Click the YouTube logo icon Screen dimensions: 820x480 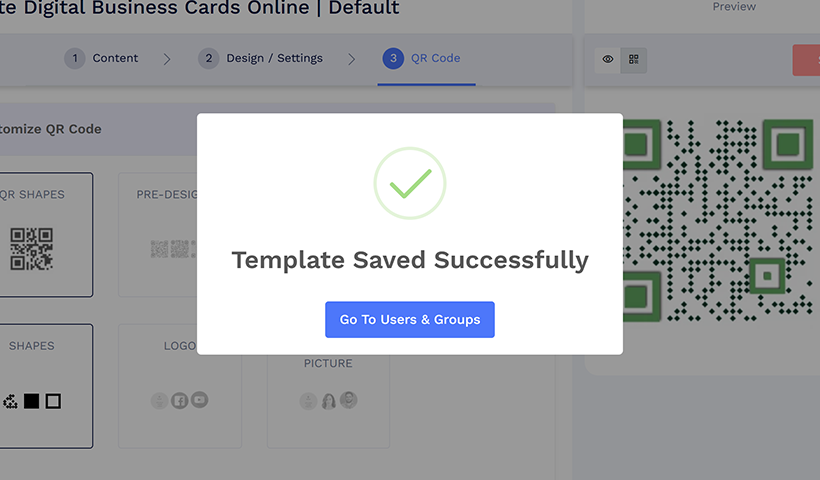[200, 400]
